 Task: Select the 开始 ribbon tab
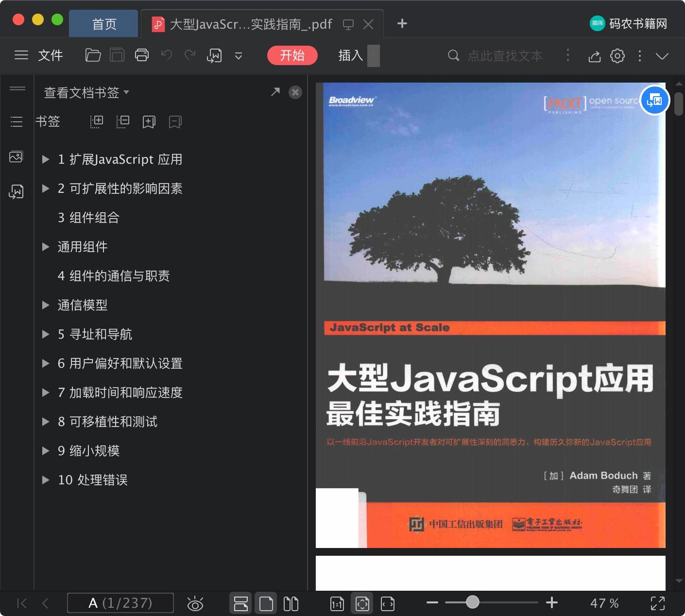(292, 55)
